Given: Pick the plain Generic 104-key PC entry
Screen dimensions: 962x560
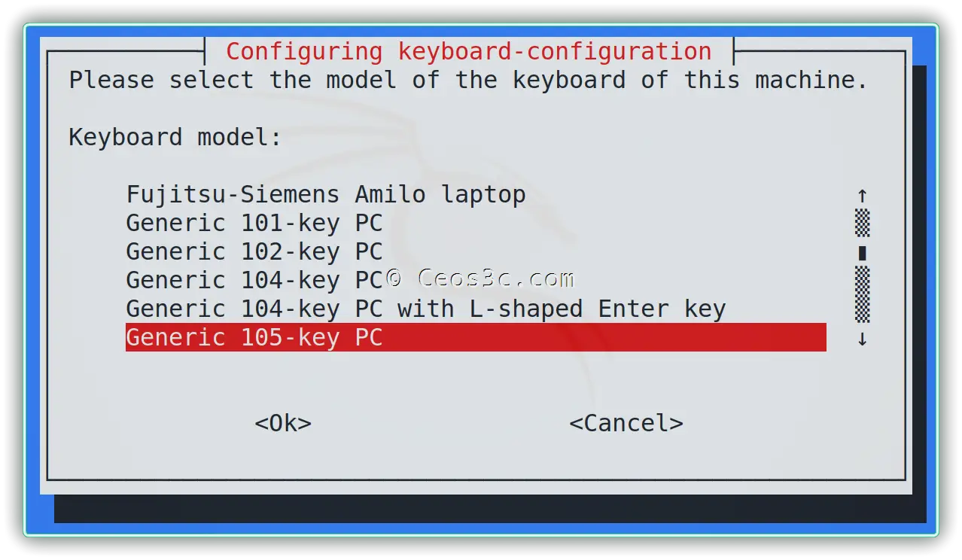Looking at the screenshot, I should [x=254, y=281].
